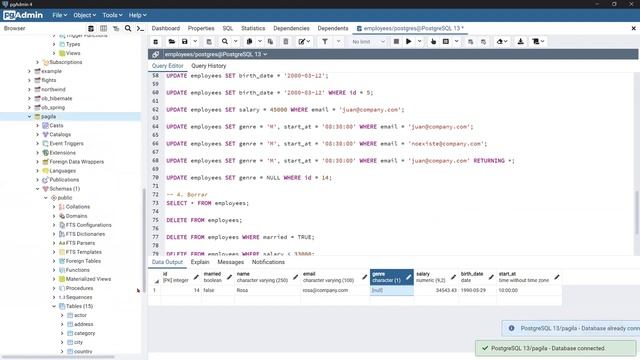Viewport: 640px width, 360px height.
Task: Click the Browser panel Filtered Rows icon
Action: coord(116,29)
